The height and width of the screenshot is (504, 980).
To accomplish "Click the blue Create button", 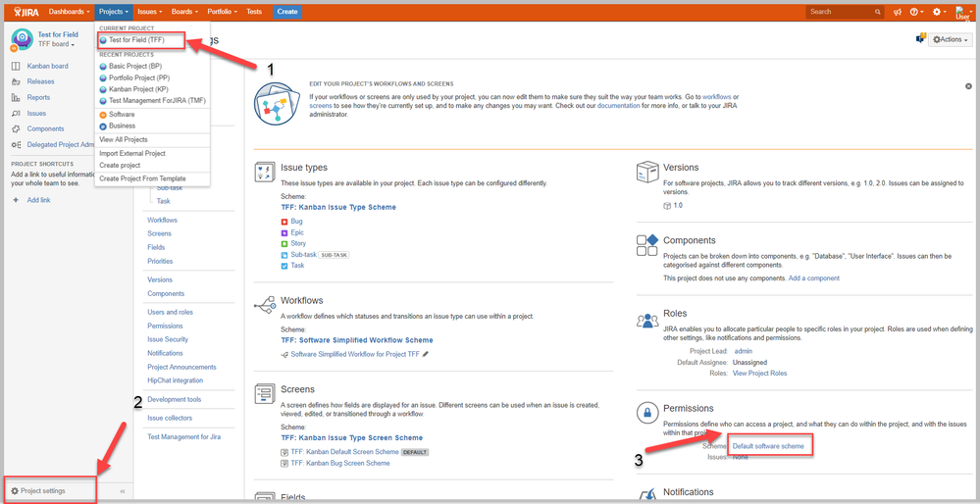I will [x=287, y=11].
